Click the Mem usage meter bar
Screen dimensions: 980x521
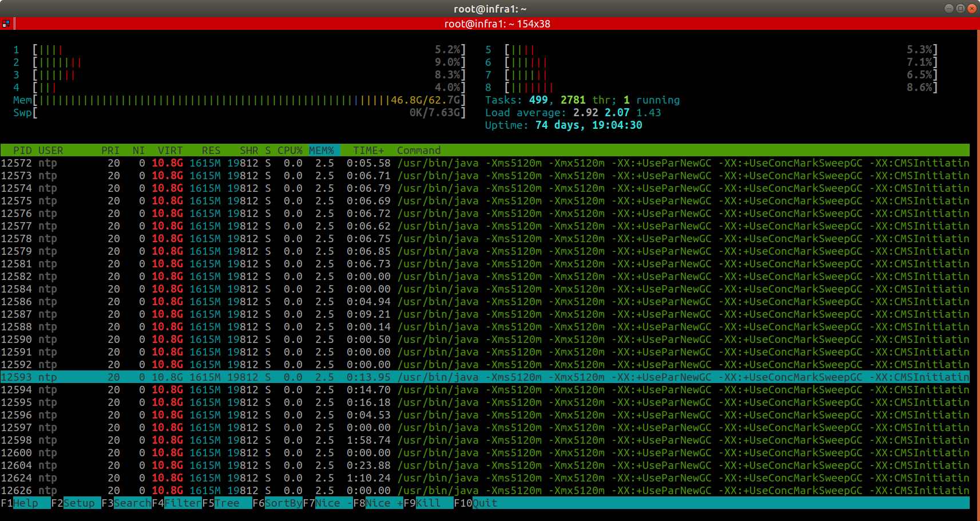(x=240, y=100)
